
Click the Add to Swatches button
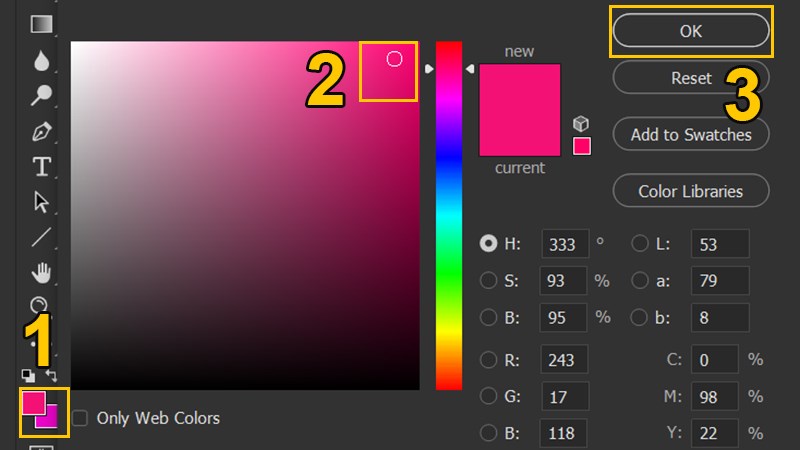(690, 134)
